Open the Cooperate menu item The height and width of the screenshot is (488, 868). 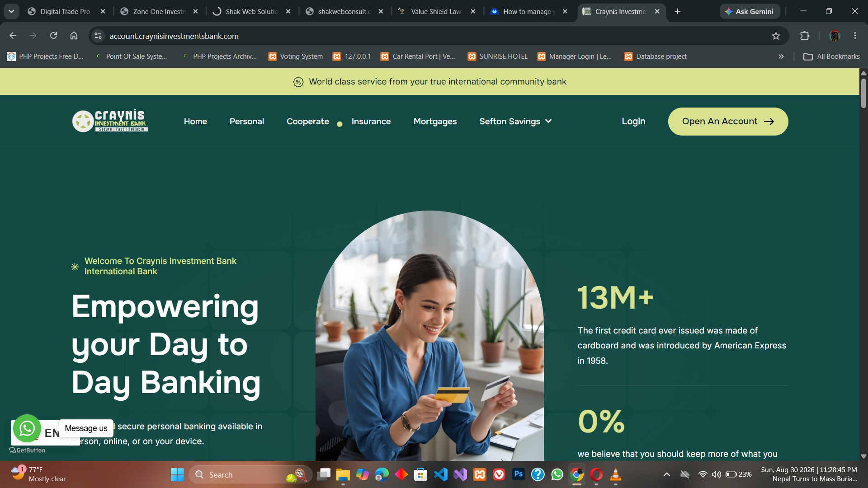(308, 121)
